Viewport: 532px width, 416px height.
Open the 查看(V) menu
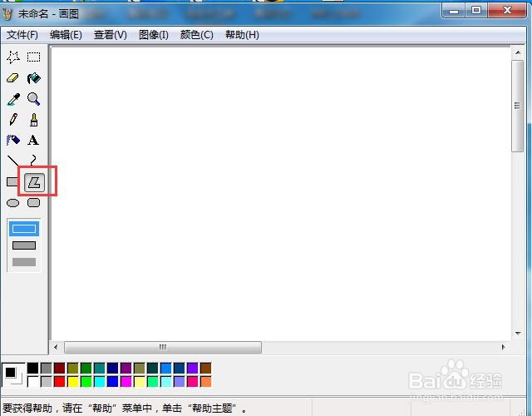click(x=111, y=35)
